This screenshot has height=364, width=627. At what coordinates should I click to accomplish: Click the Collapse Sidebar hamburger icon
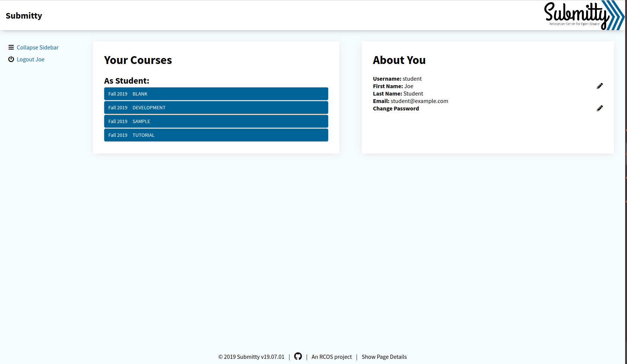coord(11,48)
